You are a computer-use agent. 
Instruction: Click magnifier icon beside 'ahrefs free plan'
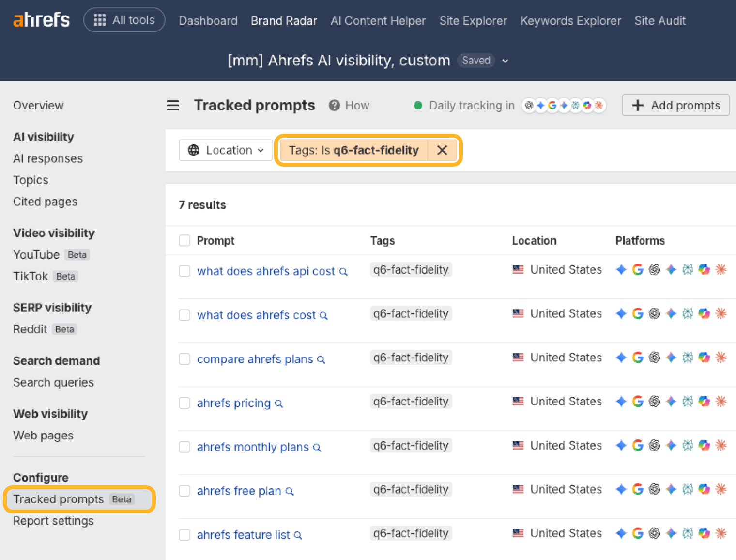290,491
